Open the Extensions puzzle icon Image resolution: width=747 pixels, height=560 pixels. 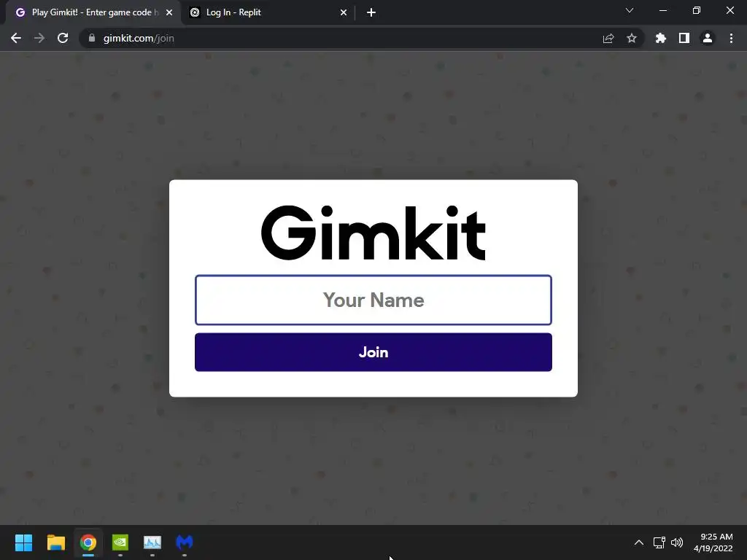(x=661, y=38)
